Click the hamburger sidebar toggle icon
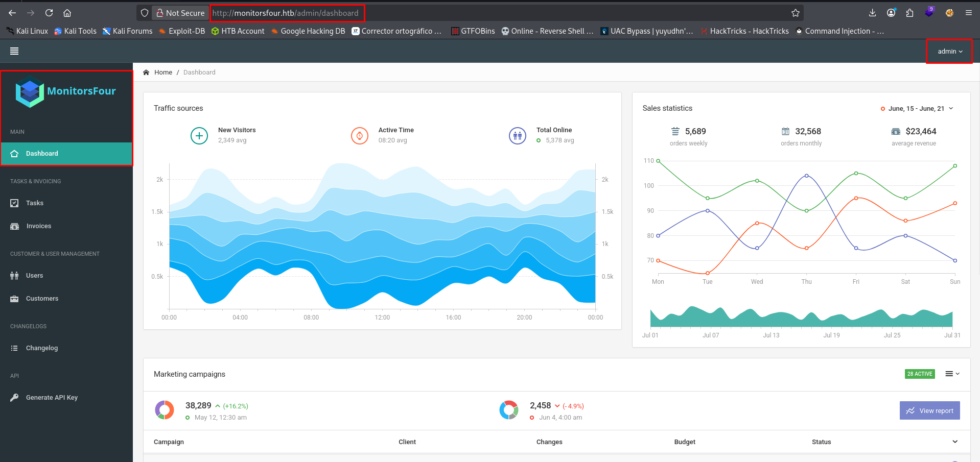The width and height of the screenshot is (980, 462). click(x=14, y=51)
